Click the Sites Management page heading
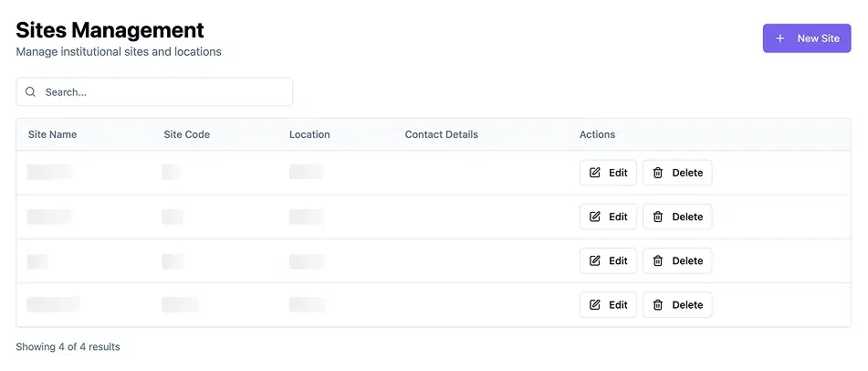 click(110, 29)
